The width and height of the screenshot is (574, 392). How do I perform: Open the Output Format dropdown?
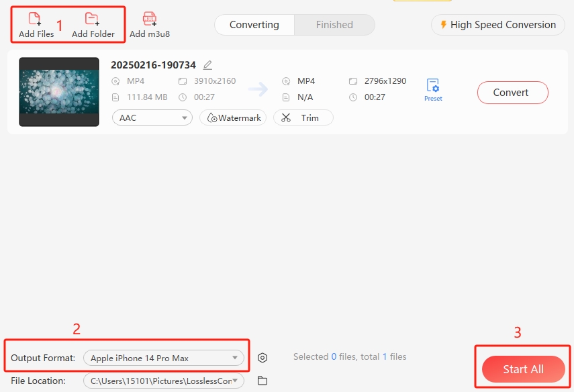pos(164,358)
